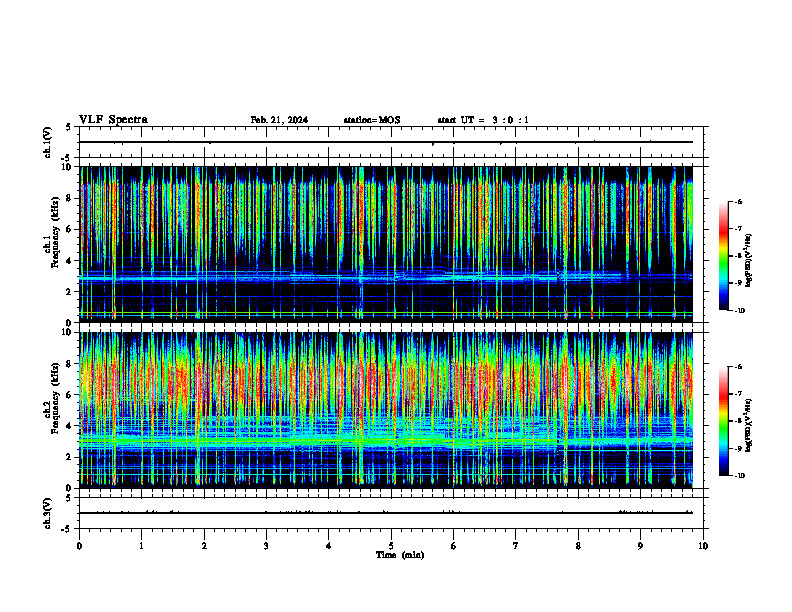Click the ch.1 "Frequency (kHz)" axis label

pyautogui.click(x=55, y=233)
